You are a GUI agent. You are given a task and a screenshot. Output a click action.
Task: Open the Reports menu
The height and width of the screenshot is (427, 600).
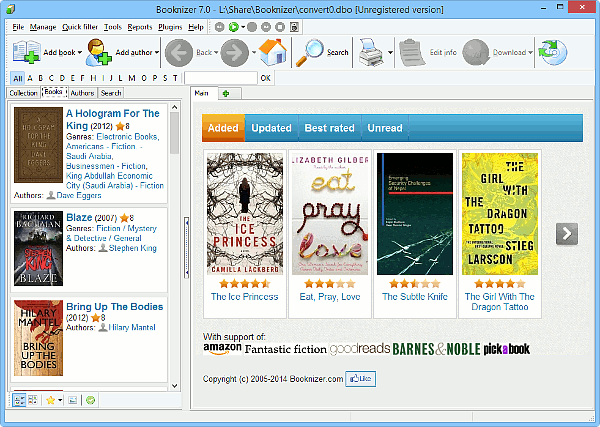(x=140, y=27)
